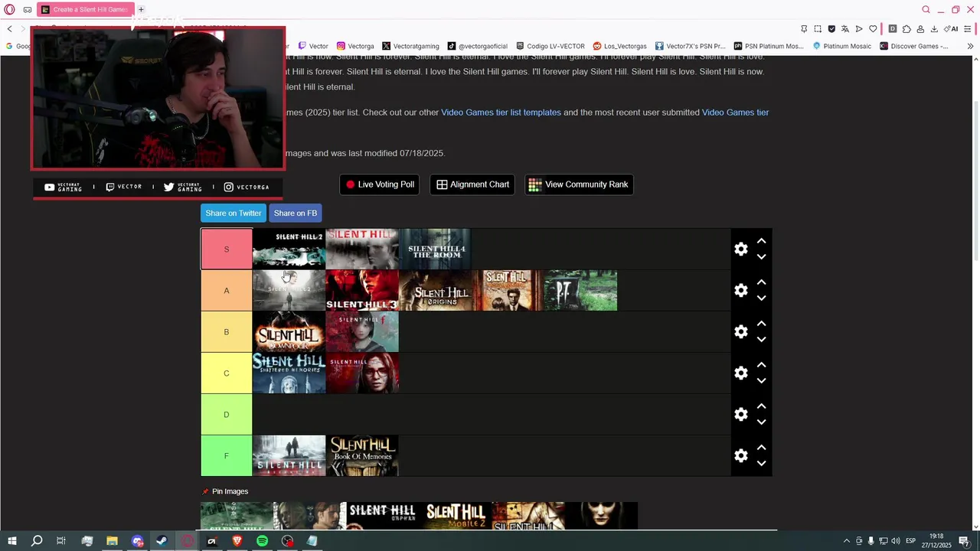
Task: Move D tier row down with arrow
Action: (761, 422)
